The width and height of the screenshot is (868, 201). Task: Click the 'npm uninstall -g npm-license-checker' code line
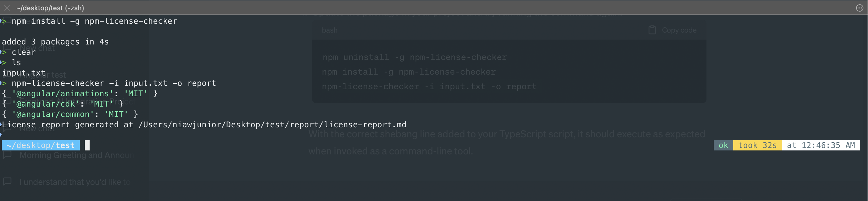click(414, 57)
